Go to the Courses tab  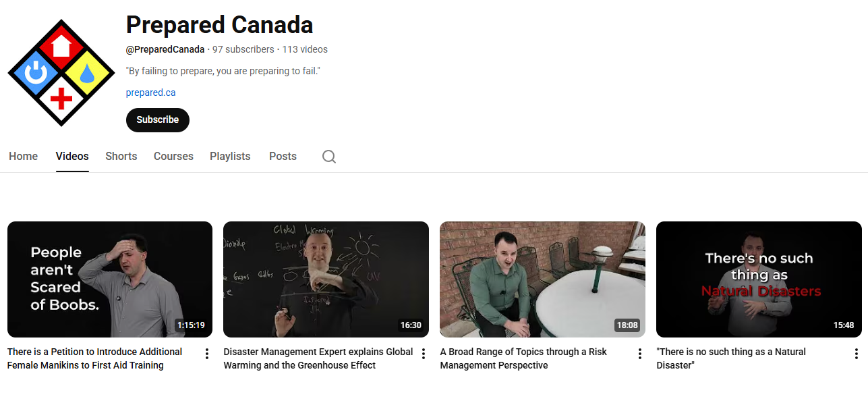pos(173,157)
